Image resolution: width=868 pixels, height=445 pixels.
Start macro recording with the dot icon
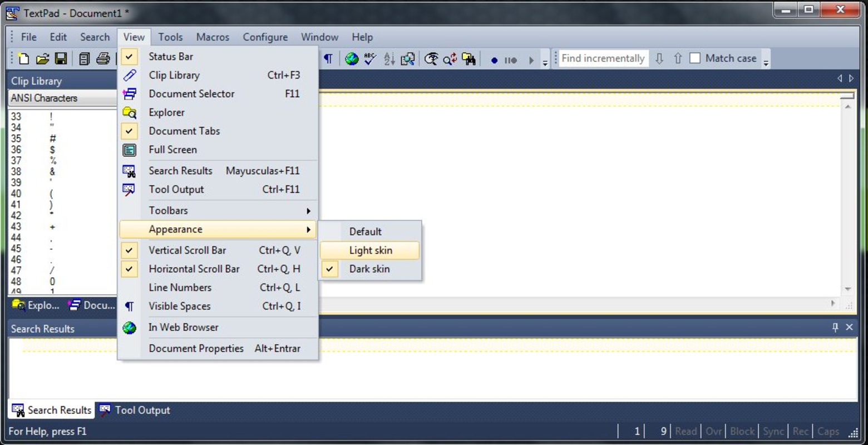[494, 60]
